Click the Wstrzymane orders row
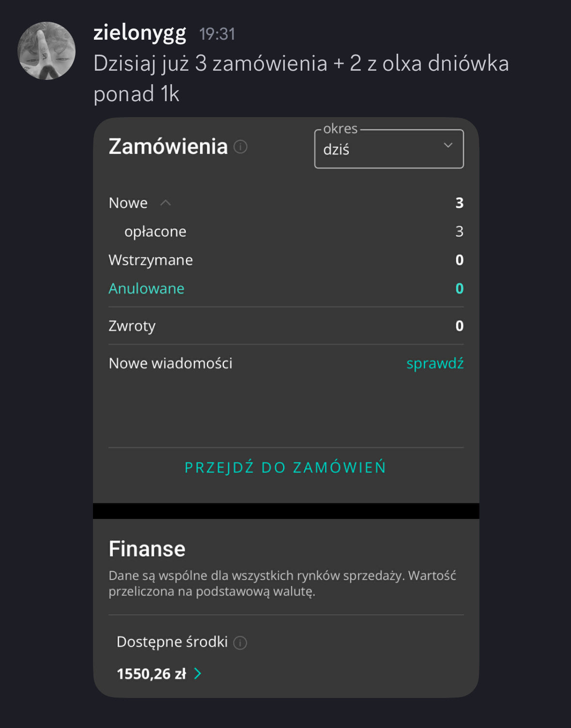This screenshot has height=728, width=571. (151, 260)
